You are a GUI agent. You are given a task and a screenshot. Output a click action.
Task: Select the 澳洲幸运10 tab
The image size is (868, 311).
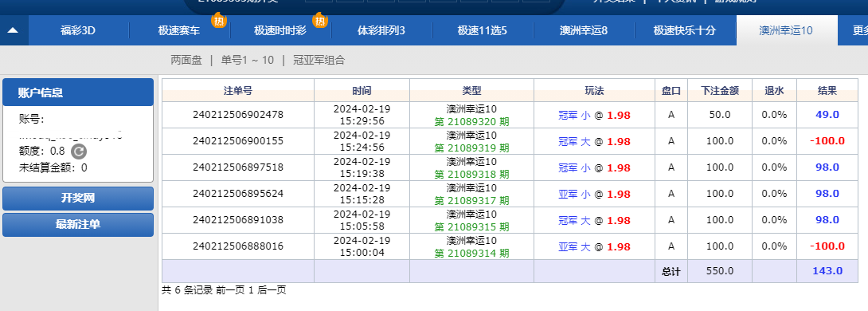(x=786, y=30)
